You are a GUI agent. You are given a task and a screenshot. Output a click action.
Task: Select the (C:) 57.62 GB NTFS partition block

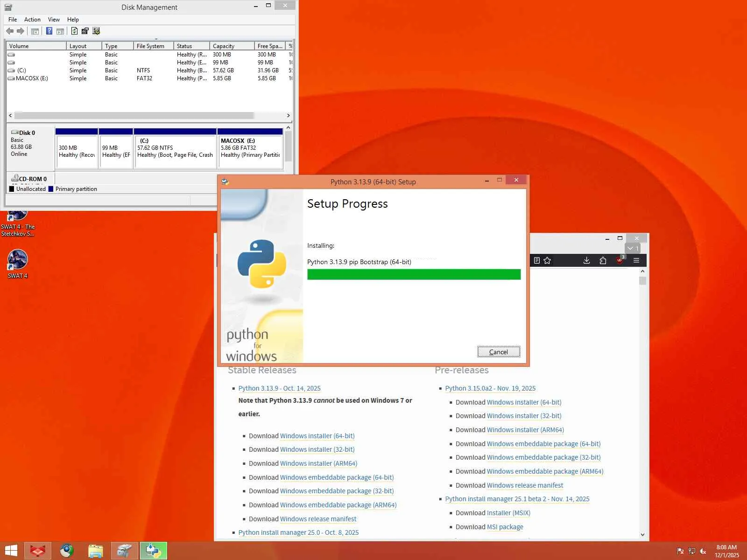pyautogui.click(x=175, y=148)
